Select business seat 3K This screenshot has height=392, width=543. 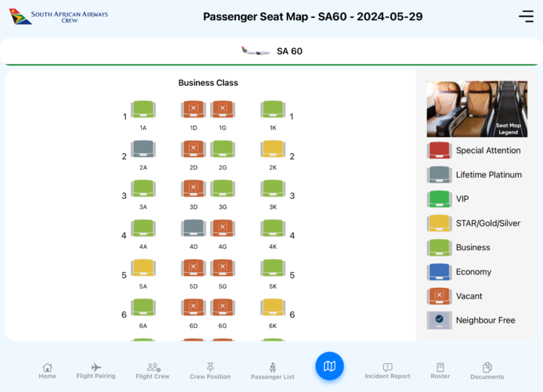click(x=273, y=189)
